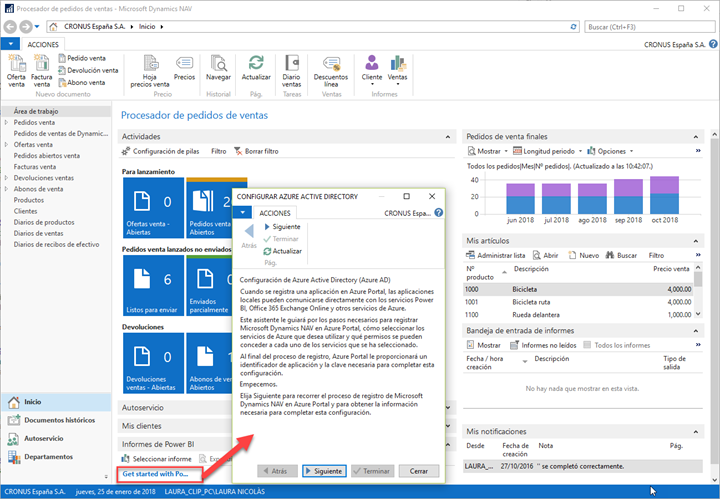Image resolution: width=720 pixels, height=499 pixels.
Task: Click the Navegar icon
Action: (x=218, y=68)
